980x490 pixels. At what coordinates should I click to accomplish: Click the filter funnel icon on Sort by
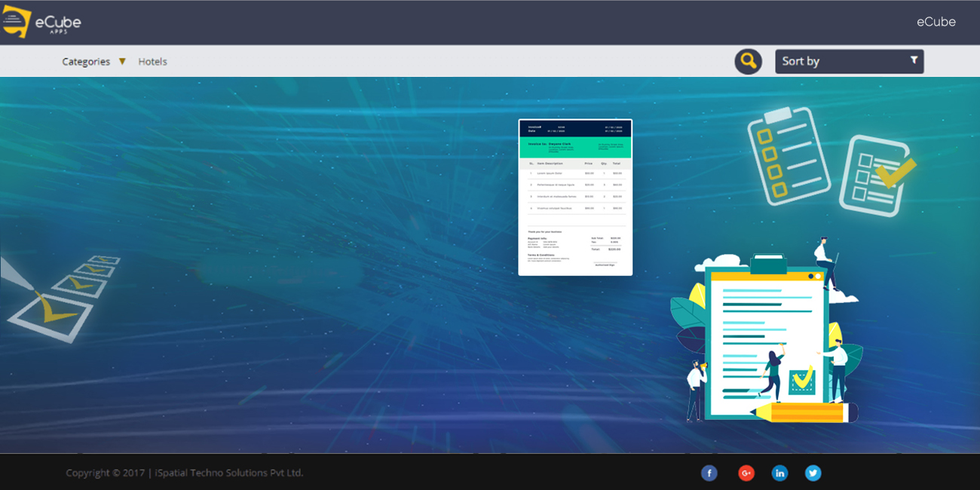(914, 61)
